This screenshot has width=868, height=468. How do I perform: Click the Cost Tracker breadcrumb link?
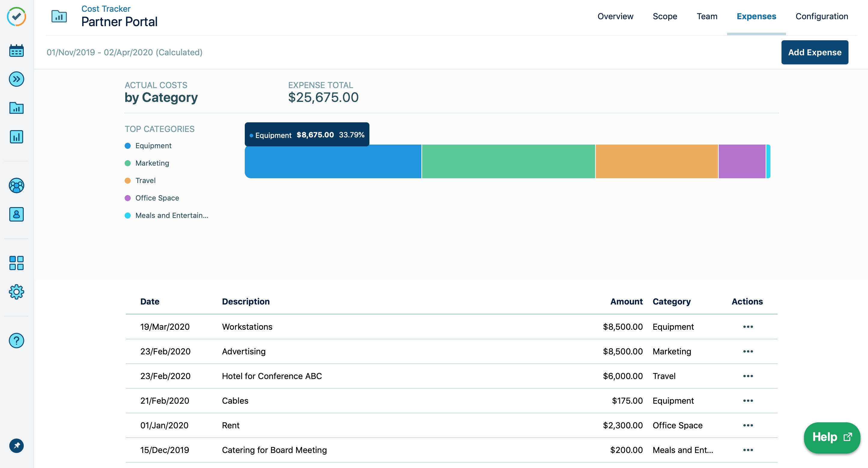coord(105,9)
